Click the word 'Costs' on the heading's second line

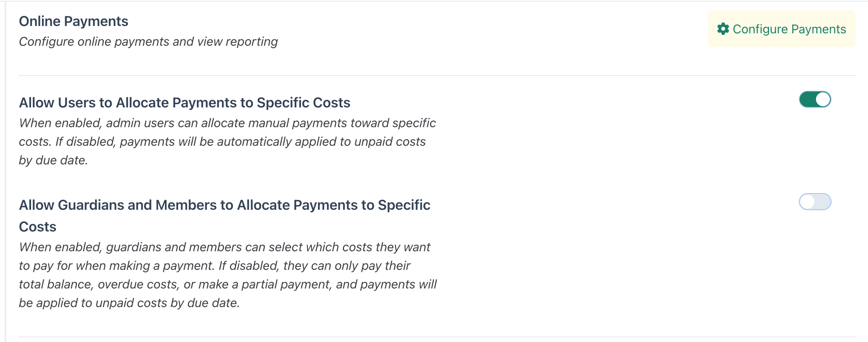click(38, 226)
